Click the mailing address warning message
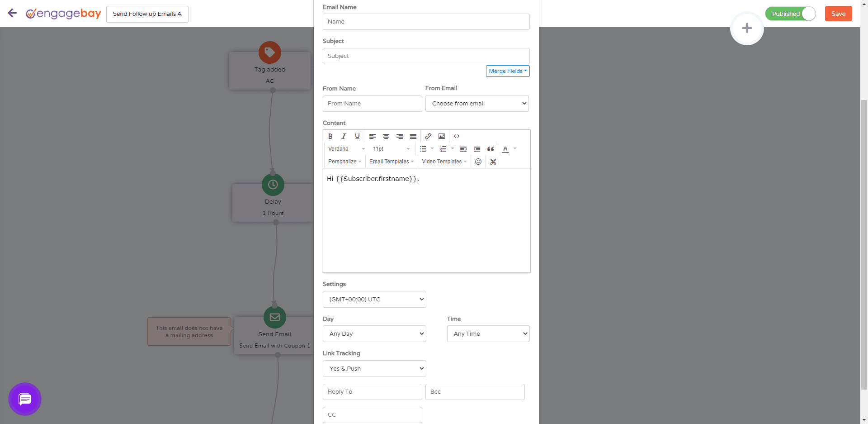Viewport: 868px width, 424px height. 189,332
